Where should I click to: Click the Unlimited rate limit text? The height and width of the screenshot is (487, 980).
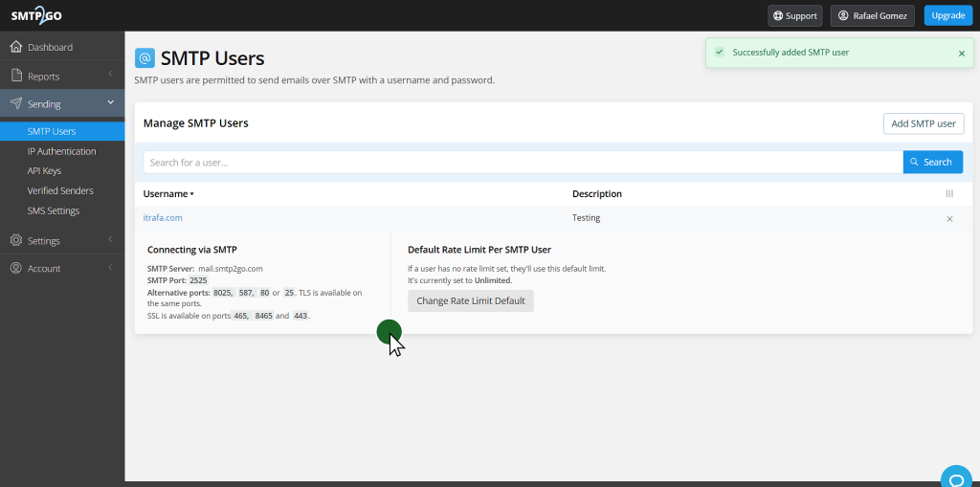tap(493, 280)
